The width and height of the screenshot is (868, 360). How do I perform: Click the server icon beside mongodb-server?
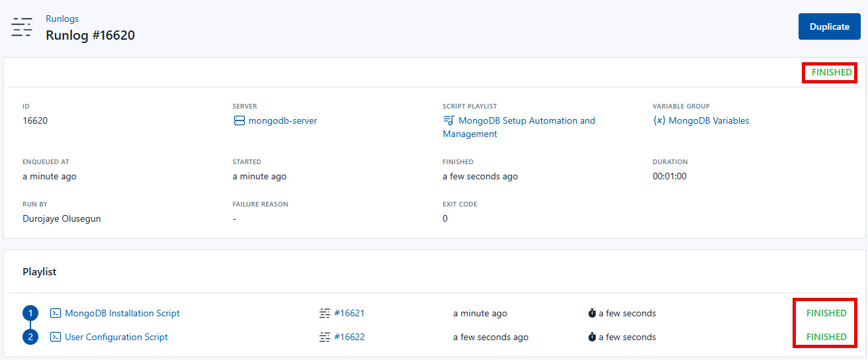(239, 121)
